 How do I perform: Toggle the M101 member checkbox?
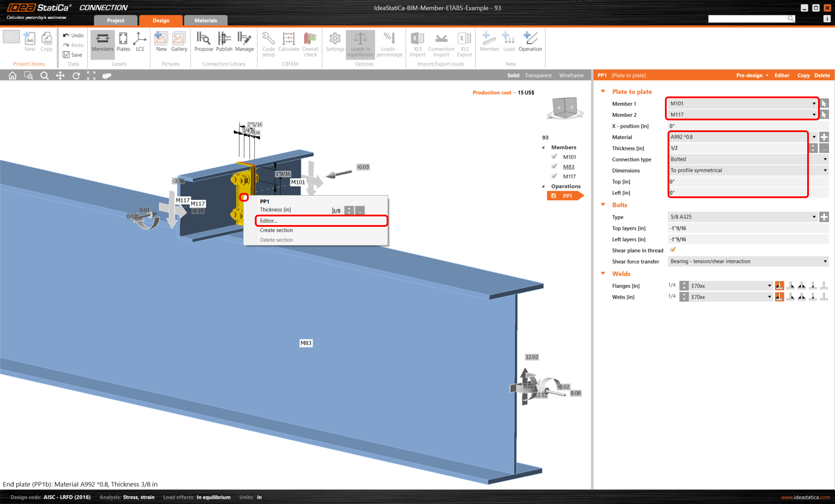tap(554, 157)
